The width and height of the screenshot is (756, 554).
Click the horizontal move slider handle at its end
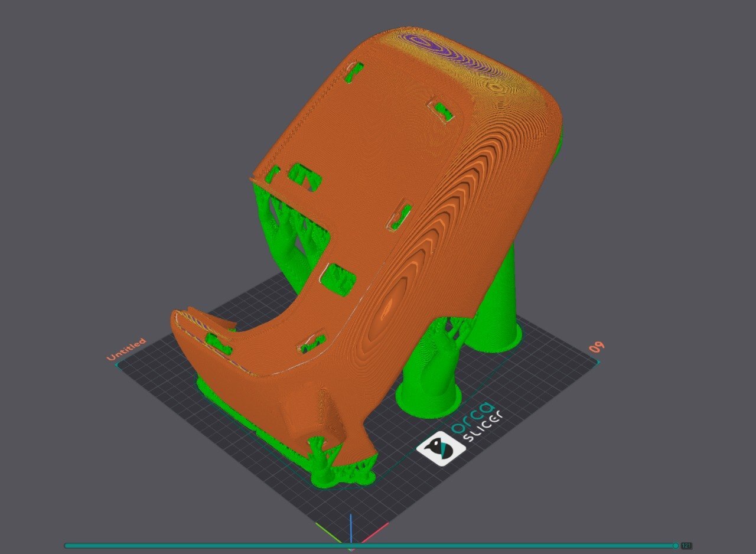[x=676, y=546]
